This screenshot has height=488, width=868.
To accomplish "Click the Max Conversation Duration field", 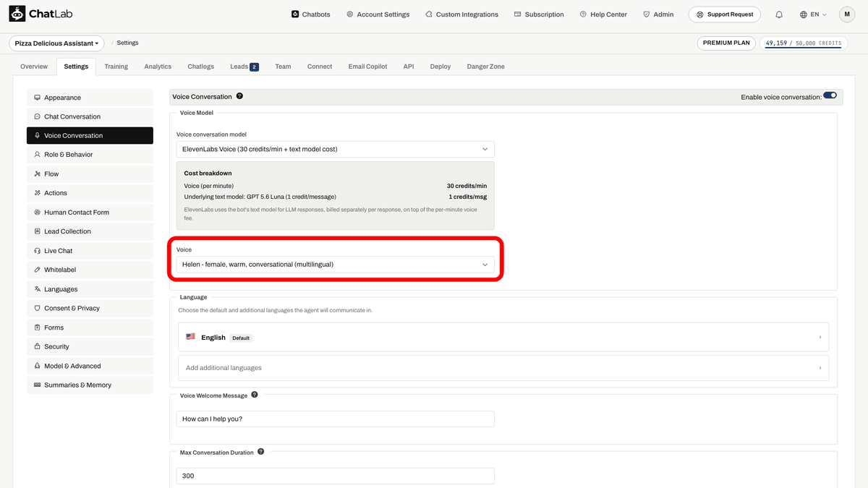I will tap(336, 476).
